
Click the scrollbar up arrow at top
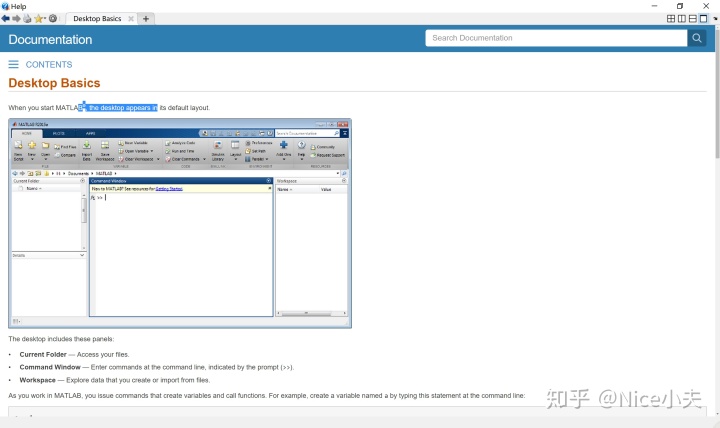click(717, 28)
